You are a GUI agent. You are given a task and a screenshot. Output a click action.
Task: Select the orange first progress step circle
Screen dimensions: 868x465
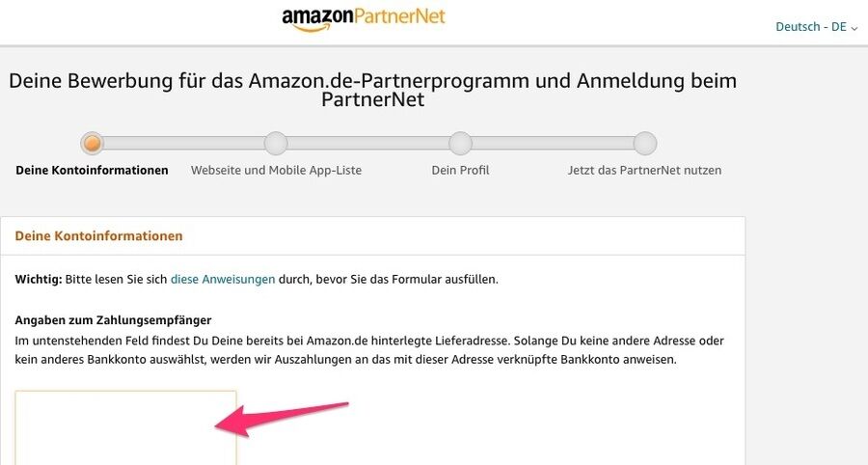pos(92,144)
